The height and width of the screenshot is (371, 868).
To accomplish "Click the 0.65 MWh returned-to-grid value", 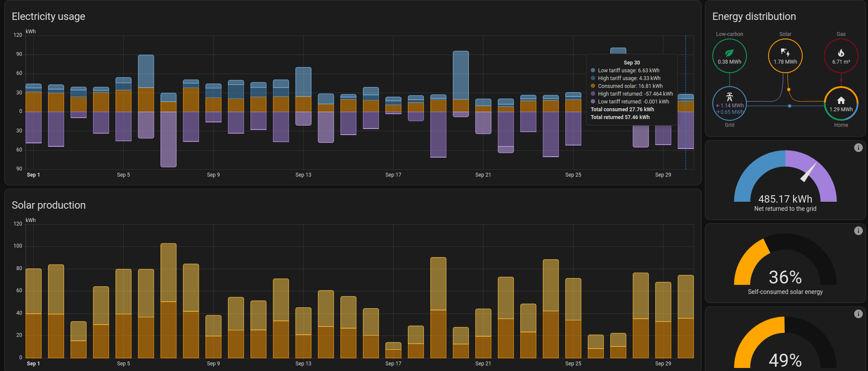I will coord(731,112).
